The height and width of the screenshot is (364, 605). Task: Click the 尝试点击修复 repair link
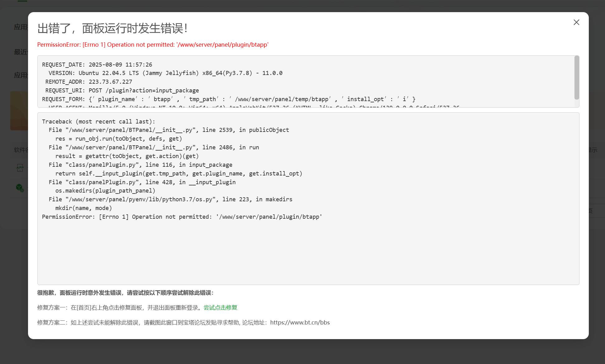tap(220, 308)
